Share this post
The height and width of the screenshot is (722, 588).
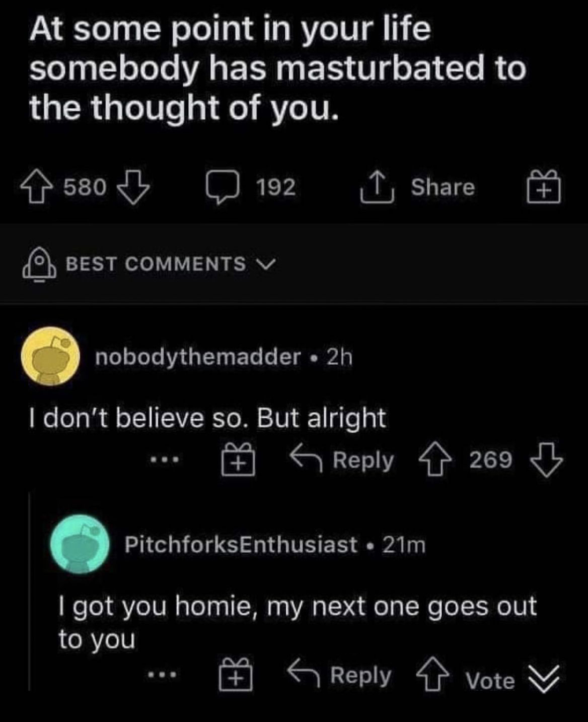(x=418, y=187)
